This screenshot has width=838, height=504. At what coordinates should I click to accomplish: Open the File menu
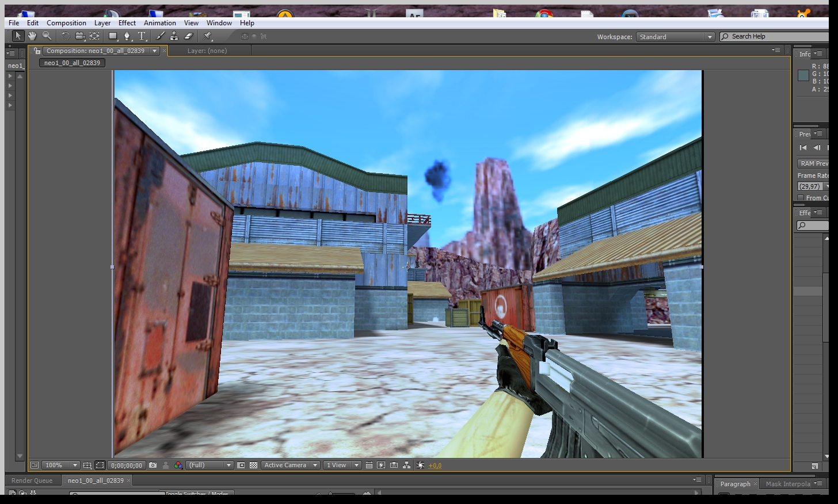point(14,23)
